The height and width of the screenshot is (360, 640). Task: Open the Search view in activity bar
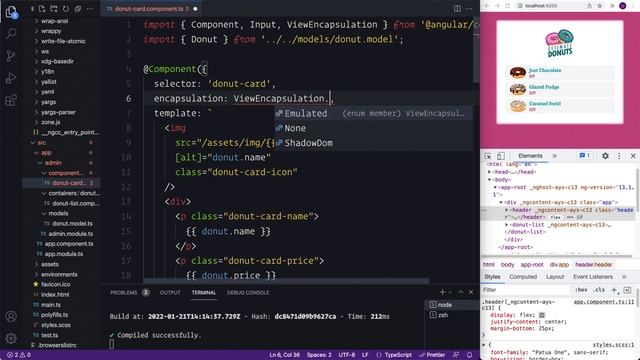point(11,33)
